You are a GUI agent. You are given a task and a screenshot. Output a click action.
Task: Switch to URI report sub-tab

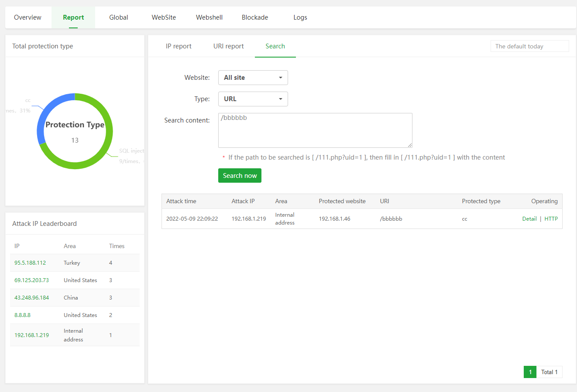point(228,46)
